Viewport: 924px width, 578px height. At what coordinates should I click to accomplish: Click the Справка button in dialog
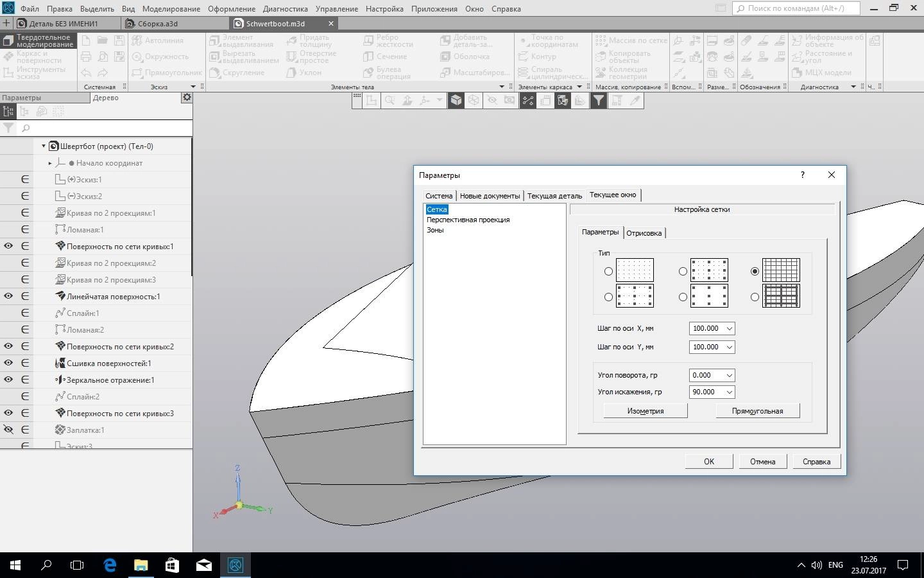pyautogui.click(x=817, y=461)
